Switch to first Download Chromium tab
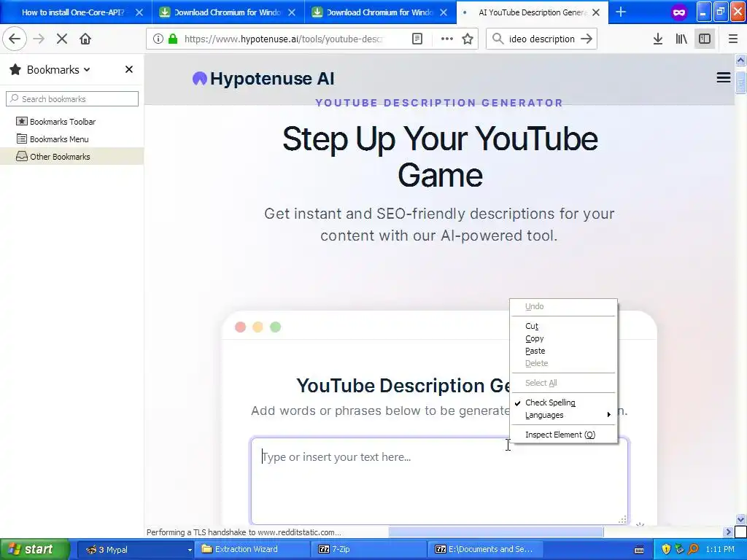Screen dimensions: 747x560 click(x=226, y=12)
